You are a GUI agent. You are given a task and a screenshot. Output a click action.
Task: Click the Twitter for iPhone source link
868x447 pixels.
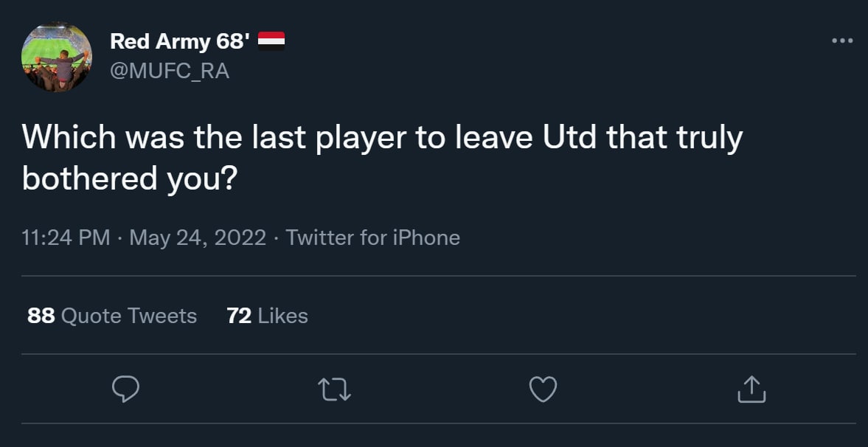[372, 238]
